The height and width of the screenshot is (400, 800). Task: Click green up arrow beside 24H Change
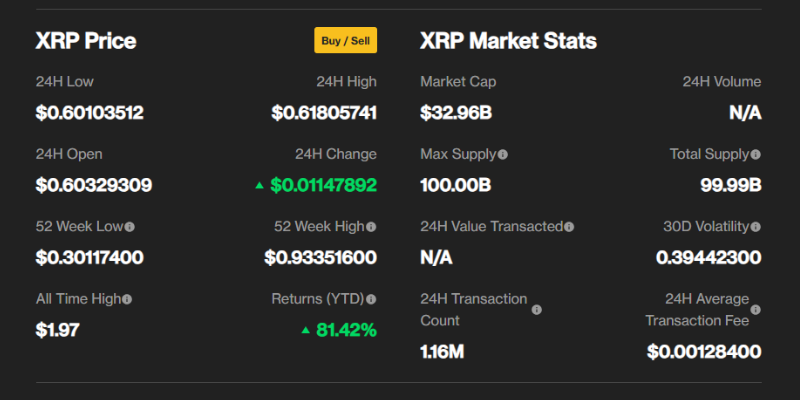point(260,185)
